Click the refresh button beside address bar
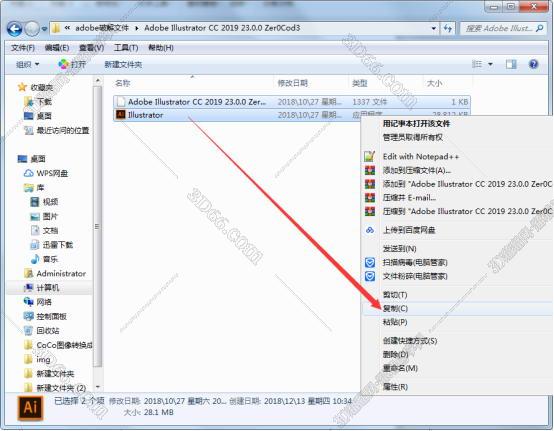This screenshot has height=431, width=554. (448, 28)
